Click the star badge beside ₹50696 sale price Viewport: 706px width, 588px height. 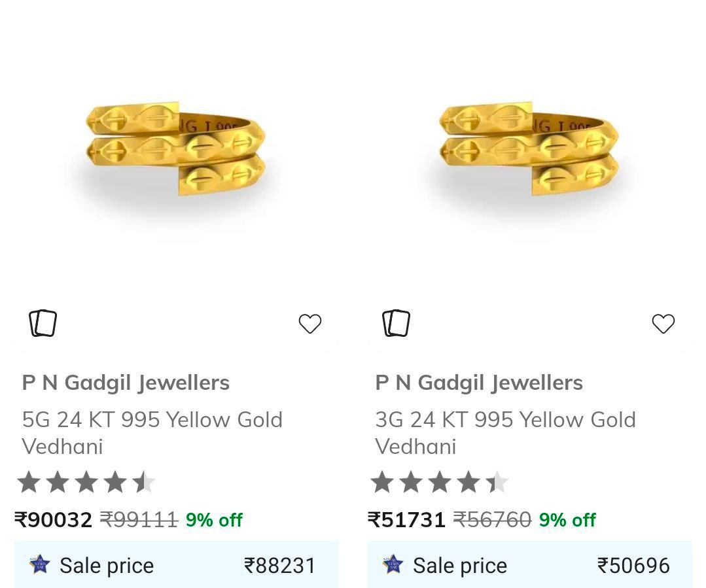coord(393,564)
